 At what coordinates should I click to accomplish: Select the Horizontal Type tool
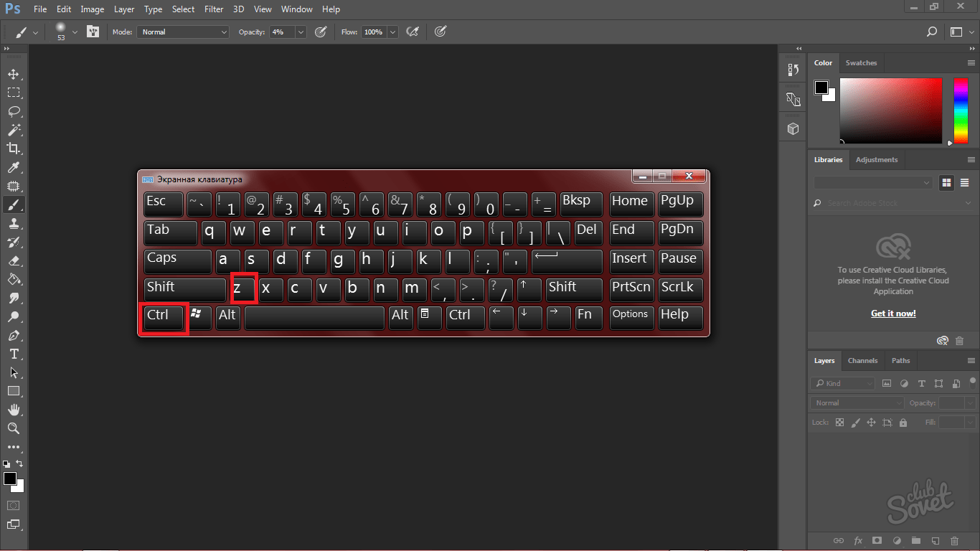coord(14,354)
